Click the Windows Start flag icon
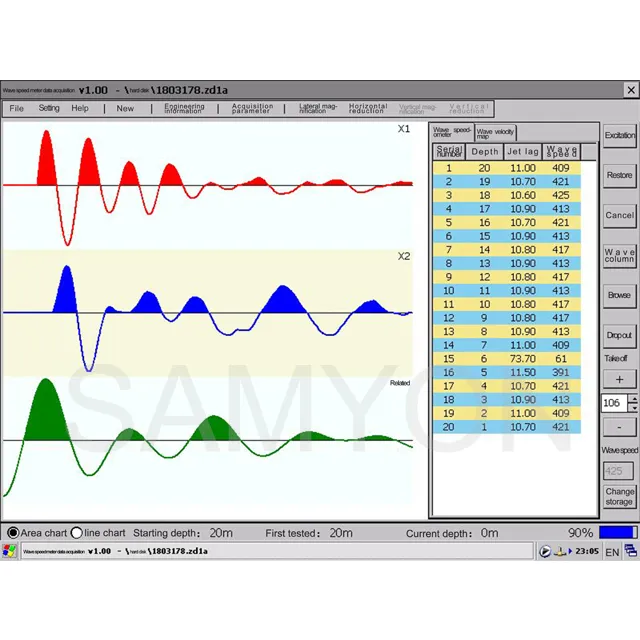This screenshot has width=640, height=640. point(9,551)
